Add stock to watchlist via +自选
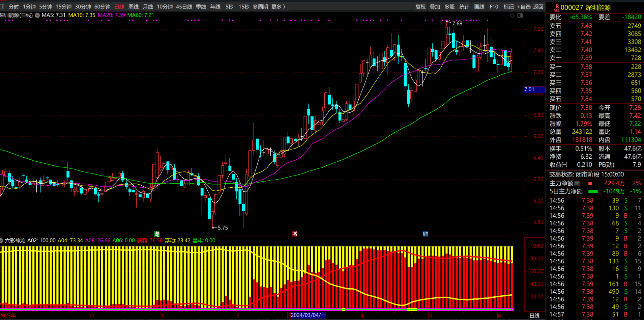The height and width of the screenshot is (320, 644). click(524, 7)
